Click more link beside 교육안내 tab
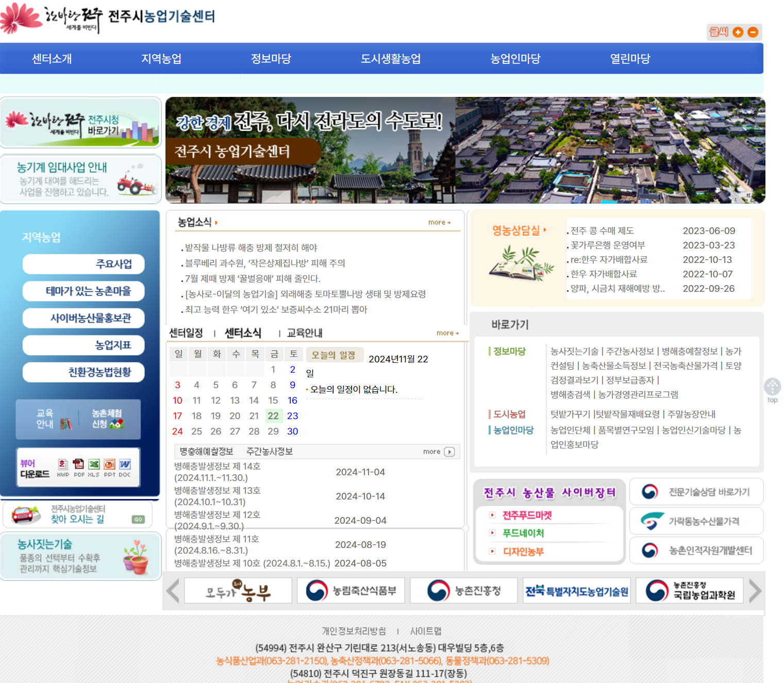 447,334
